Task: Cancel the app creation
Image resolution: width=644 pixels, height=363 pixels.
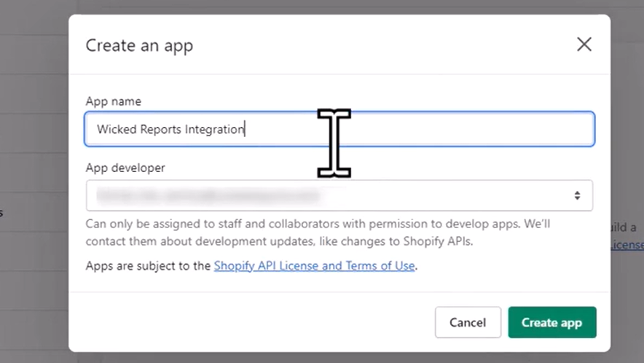Action: [468, 322]
